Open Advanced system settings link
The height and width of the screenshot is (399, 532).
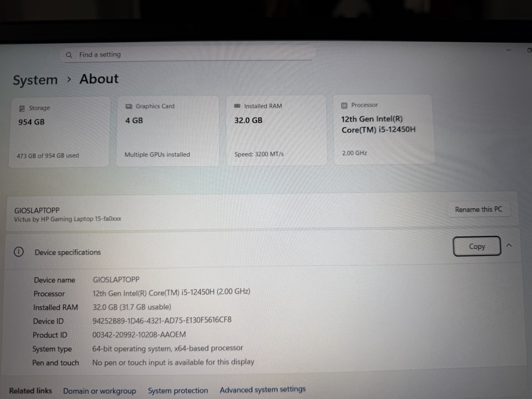(263, 389)
